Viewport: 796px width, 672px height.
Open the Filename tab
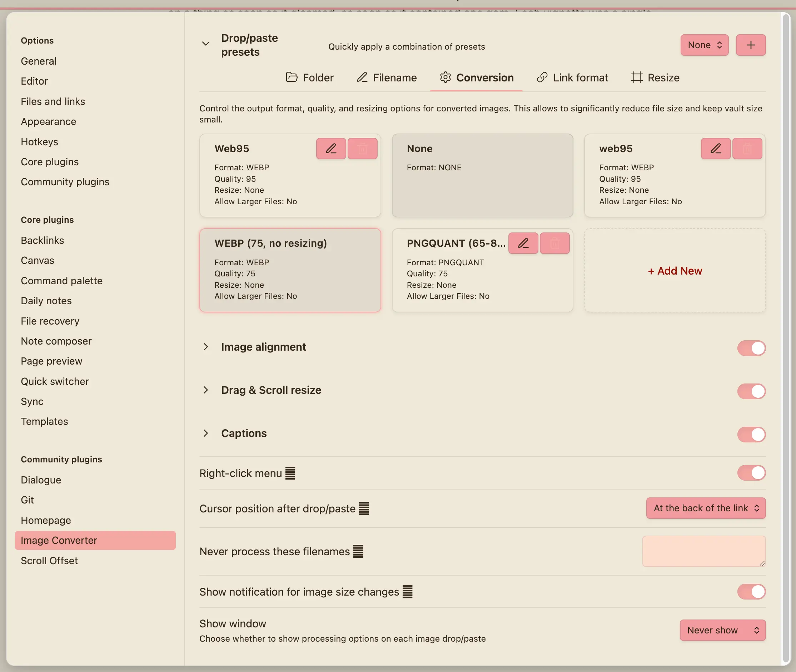click(387, 78)
